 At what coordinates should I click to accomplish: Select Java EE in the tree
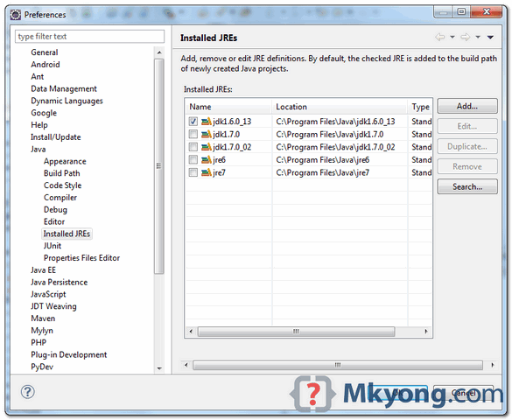43,269
